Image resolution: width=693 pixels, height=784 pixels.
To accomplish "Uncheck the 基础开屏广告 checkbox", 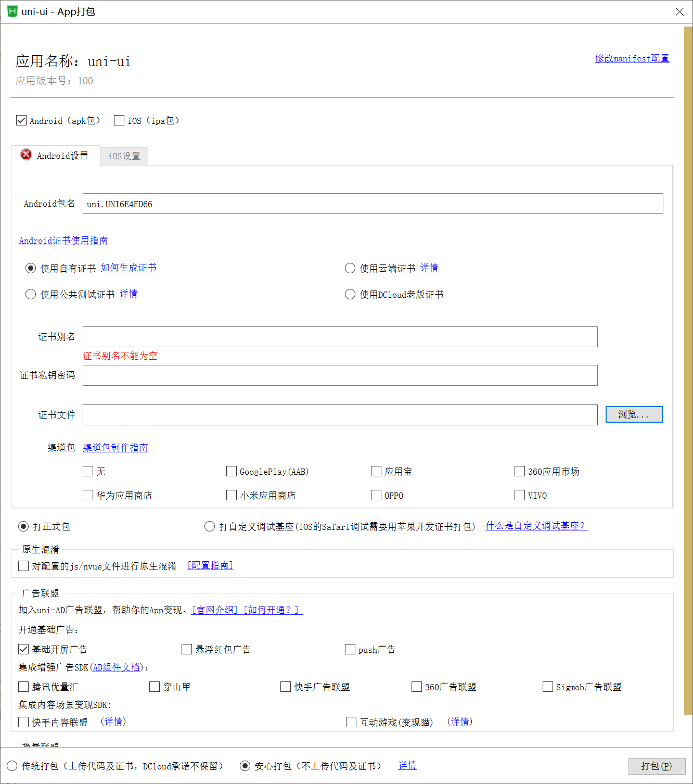I will tap(23, 650).
